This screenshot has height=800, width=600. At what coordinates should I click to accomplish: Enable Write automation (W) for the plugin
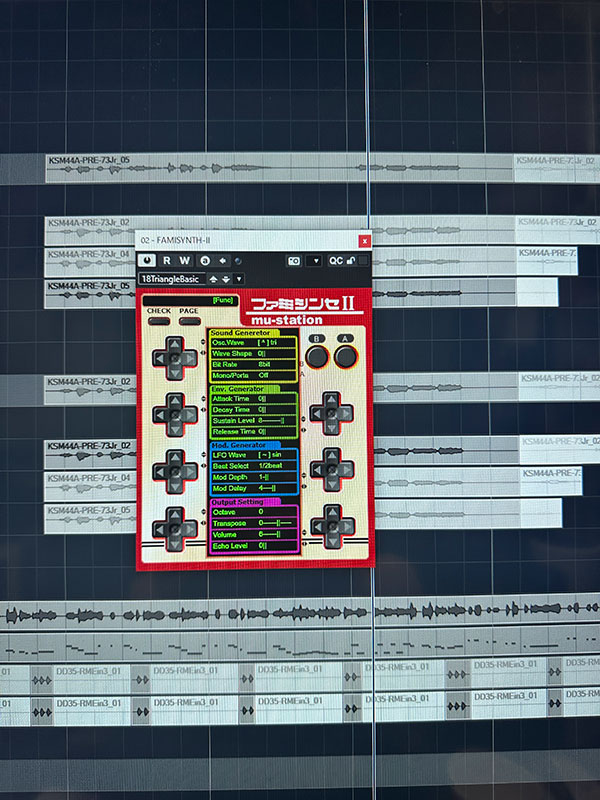click(184, 260)
